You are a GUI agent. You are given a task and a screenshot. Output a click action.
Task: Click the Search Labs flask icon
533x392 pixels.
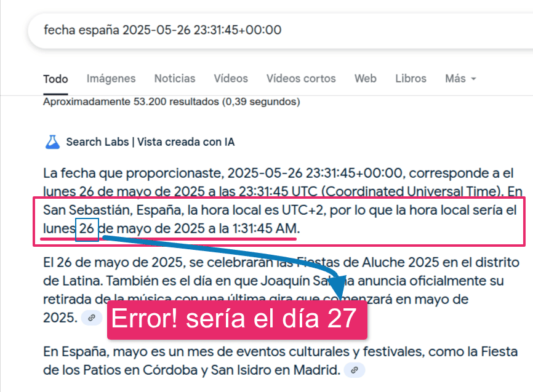(53, 142)
